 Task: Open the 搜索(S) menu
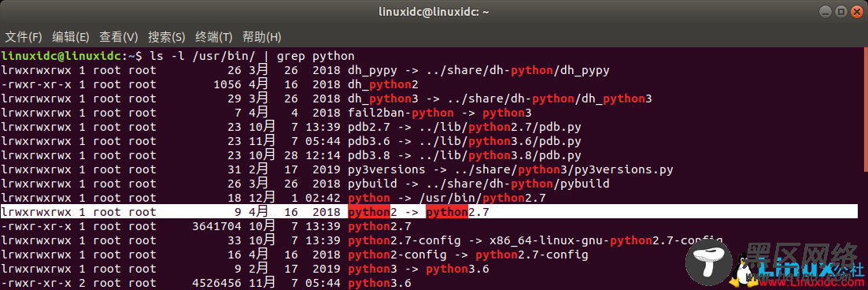[167, 37]
